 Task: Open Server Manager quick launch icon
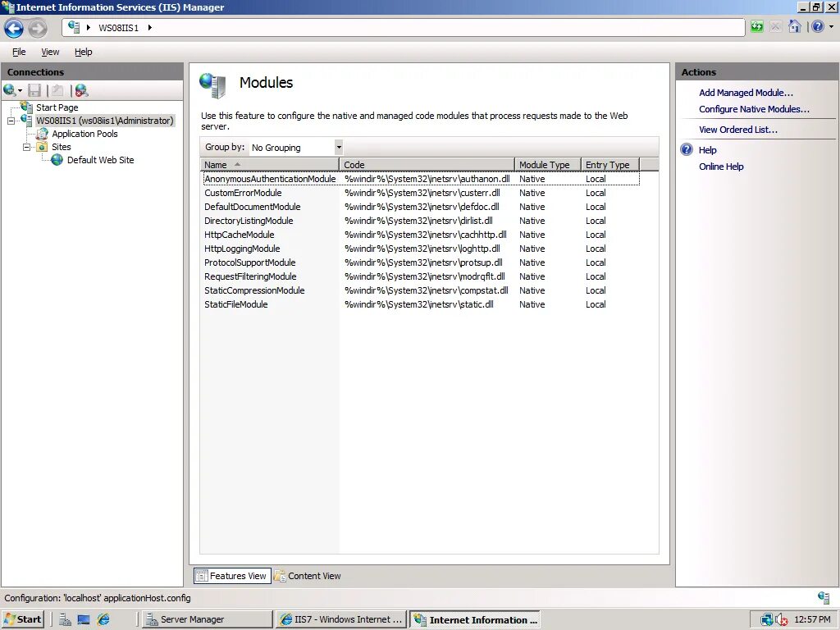(x=65, y=619)
